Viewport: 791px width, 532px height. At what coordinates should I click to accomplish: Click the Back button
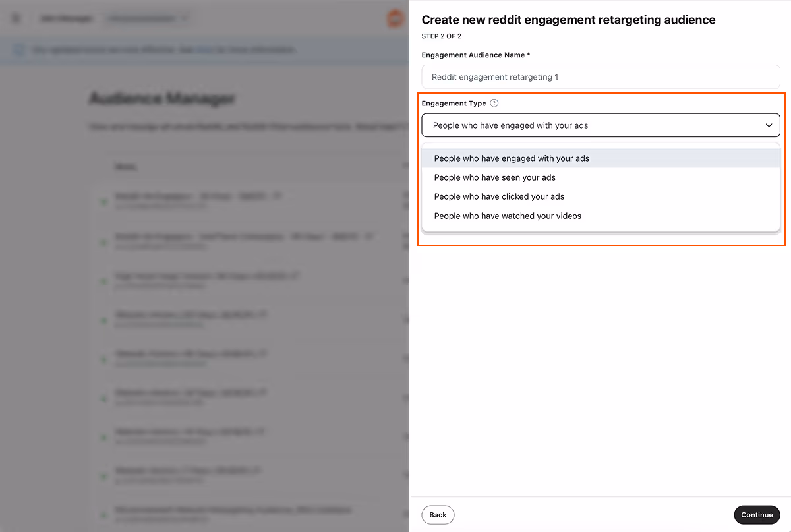tap(438, 515)
